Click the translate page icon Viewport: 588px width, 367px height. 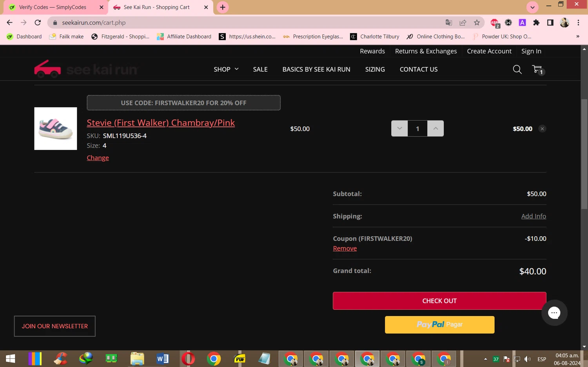449,23
